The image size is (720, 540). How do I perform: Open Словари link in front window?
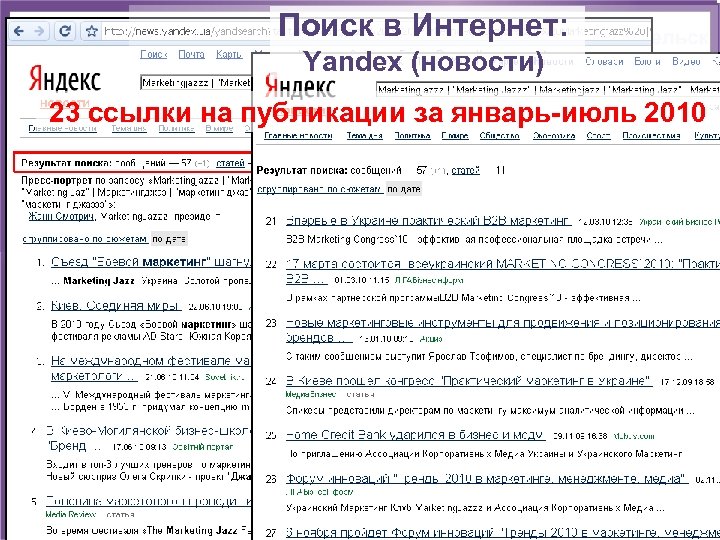(604, 62)
